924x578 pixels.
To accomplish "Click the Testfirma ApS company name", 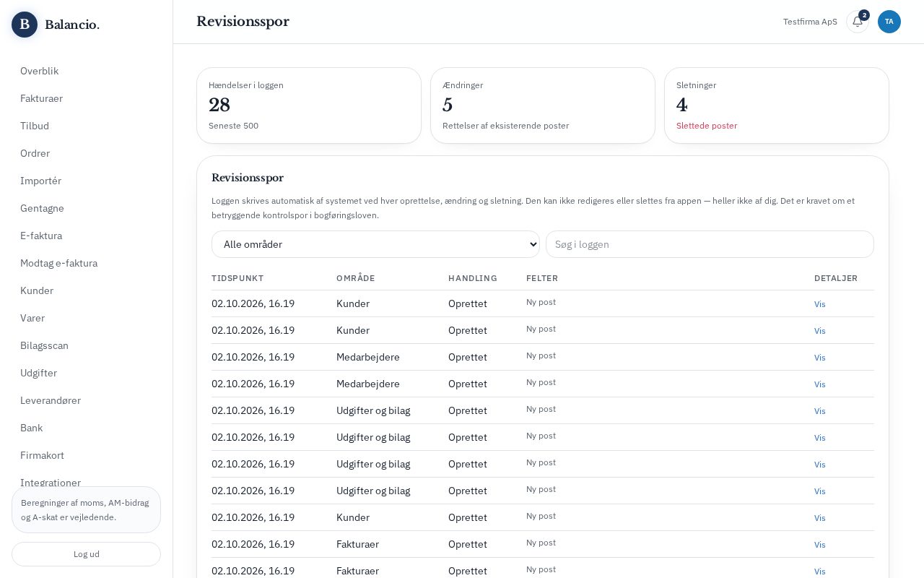I will point(810,22).
